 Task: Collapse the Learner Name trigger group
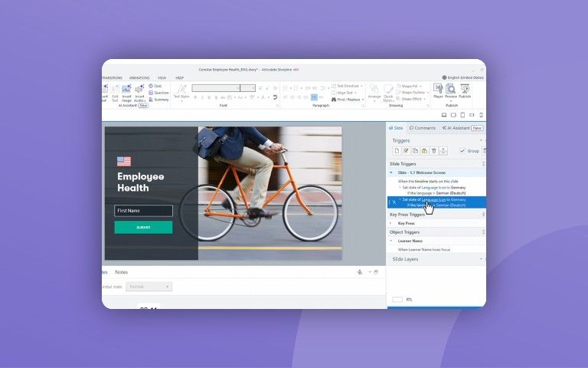pos(391,241)
